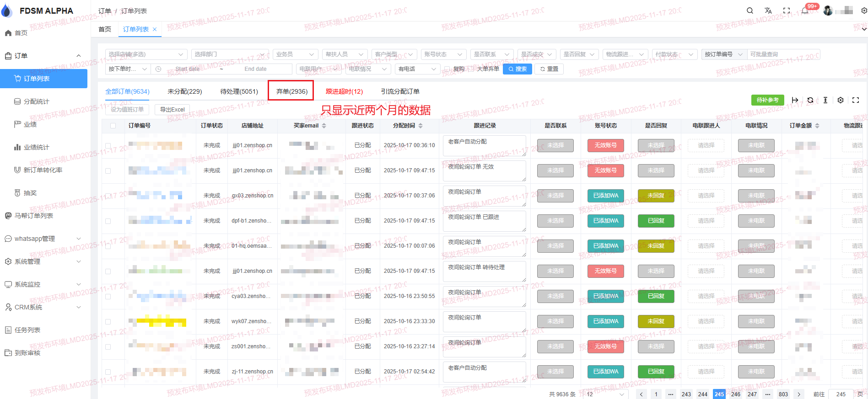868x399 pixels.
Task: Click the 导出Excel button
Action: click(x=172, y=110)
